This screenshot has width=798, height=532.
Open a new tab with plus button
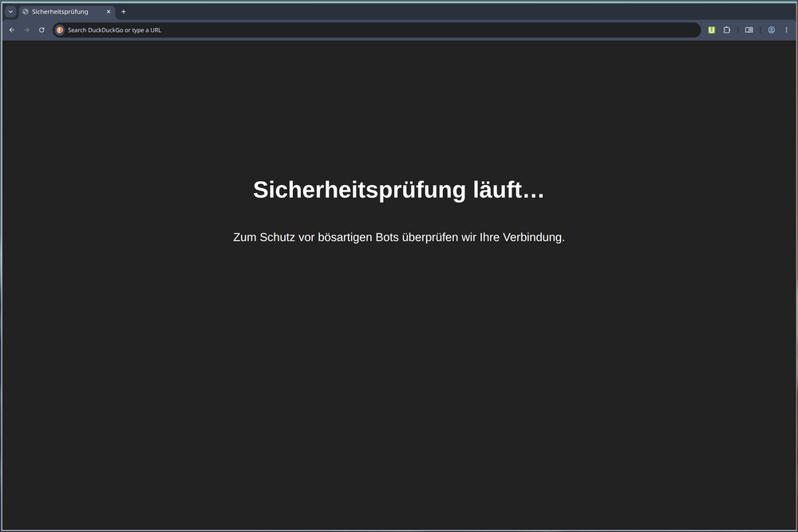pyautogui.click(x=123, y=12)
